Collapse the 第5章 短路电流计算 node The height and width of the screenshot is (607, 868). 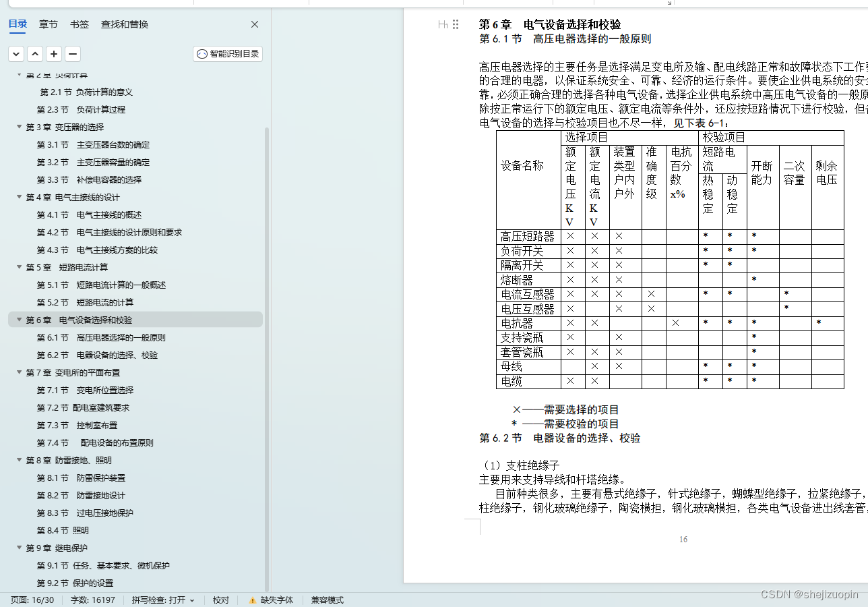pos(20,267)
